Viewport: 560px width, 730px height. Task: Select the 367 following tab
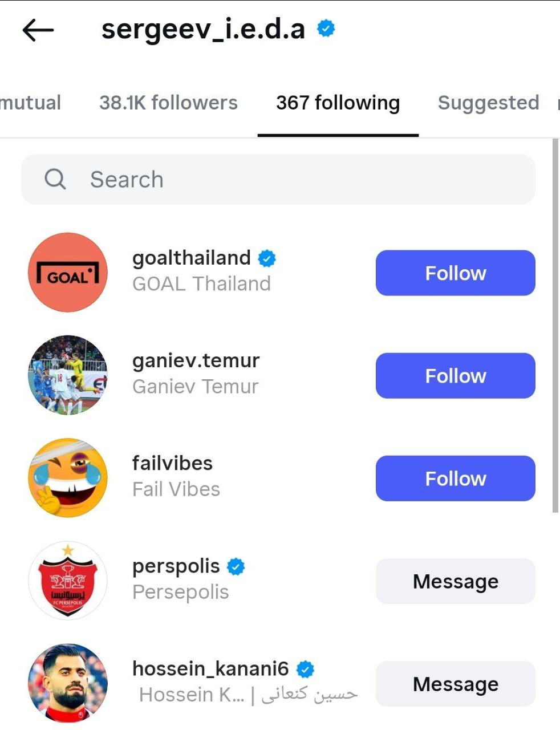tap(338, 103)
